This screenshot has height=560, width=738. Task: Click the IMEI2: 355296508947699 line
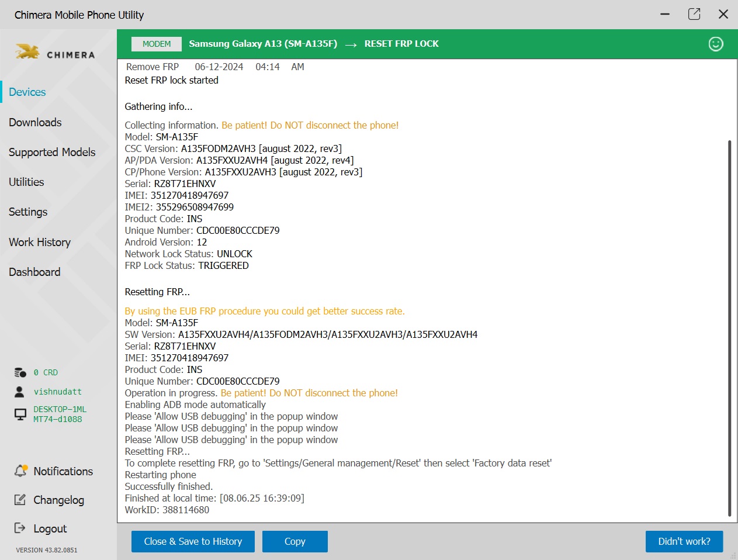(x=179, y=207)
